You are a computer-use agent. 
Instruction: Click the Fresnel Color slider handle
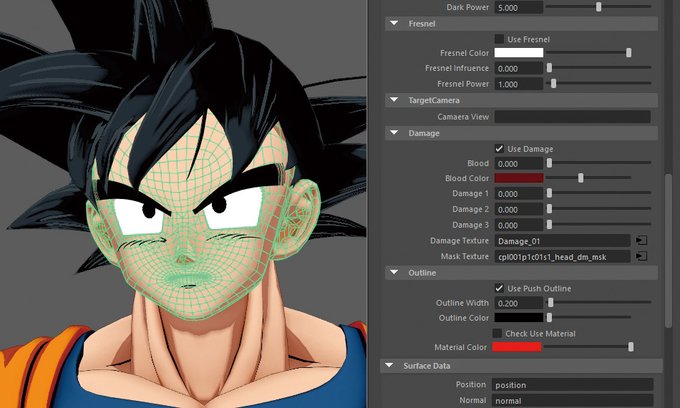628,53
